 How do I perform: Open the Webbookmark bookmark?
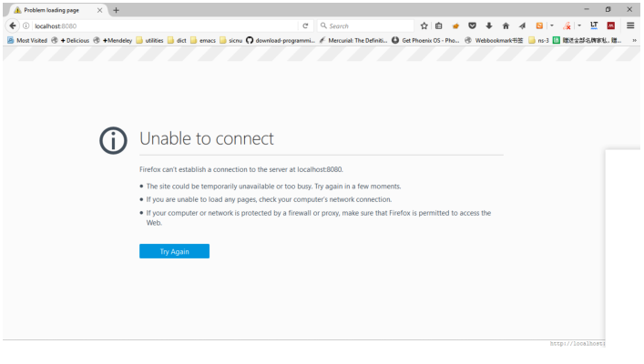coord(494,40)
